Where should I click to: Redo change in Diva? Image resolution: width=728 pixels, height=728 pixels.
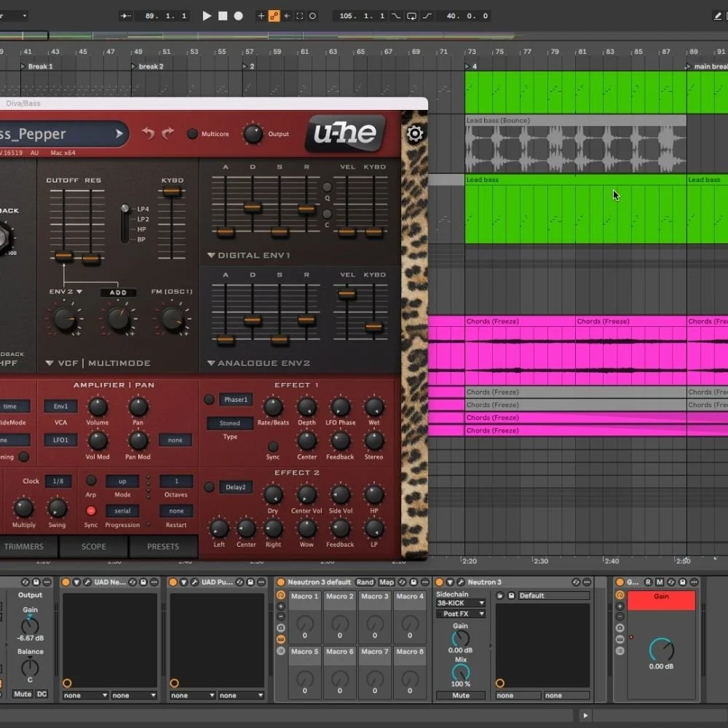(167, 133)
